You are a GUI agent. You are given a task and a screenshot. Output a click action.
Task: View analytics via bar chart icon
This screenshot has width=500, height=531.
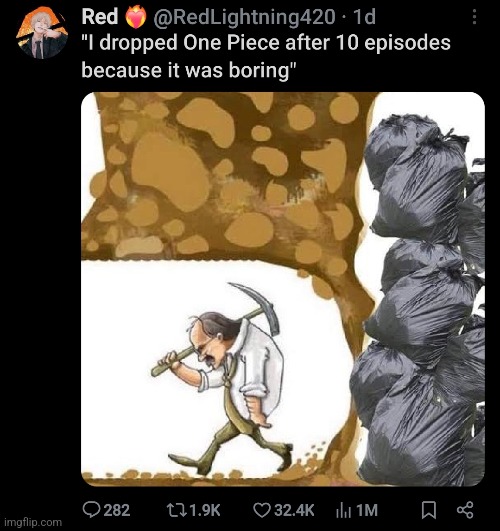(x=342, y=510)
